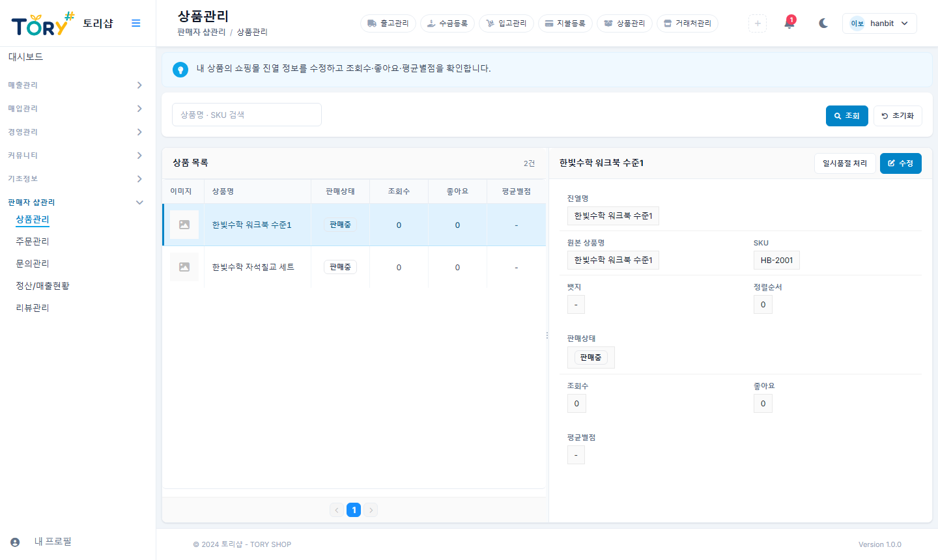Focus the 상품명 · SKU 검색 field
This screenshot has height=560, width=938.
click(247, 115)
